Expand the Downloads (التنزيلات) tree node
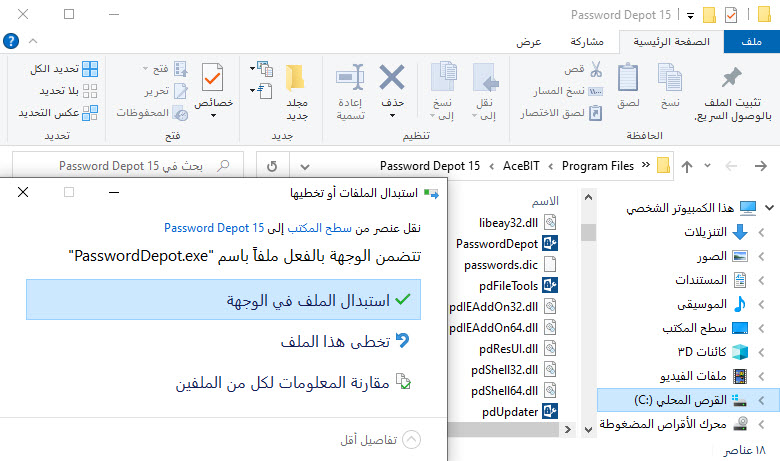 click(762, 232)
